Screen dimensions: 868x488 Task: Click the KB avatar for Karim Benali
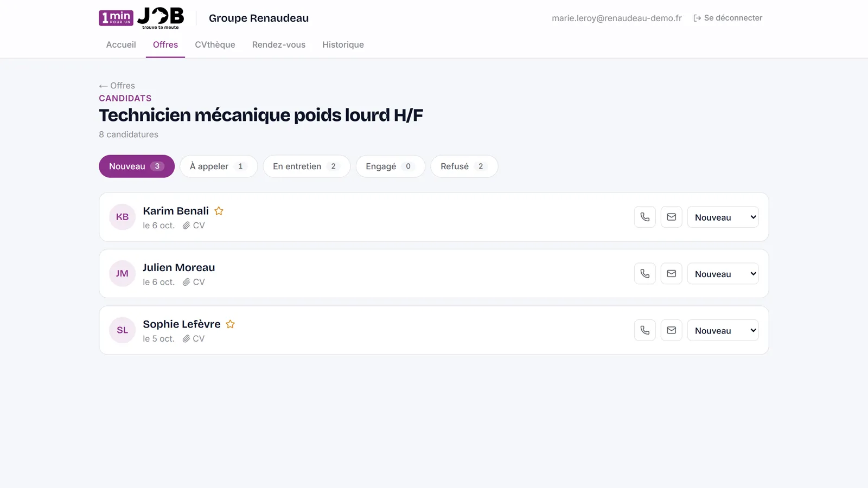click(x=122, y=217)
